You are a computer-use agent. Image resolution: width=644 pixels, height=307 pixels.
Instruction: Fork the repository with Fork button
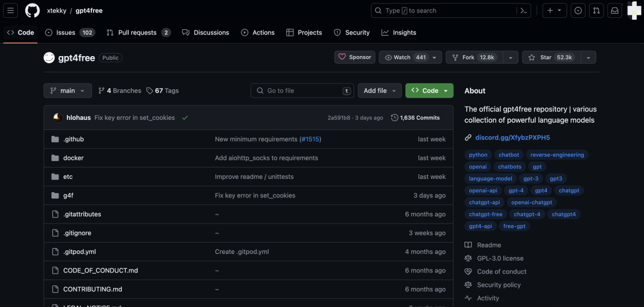point(475,57)
